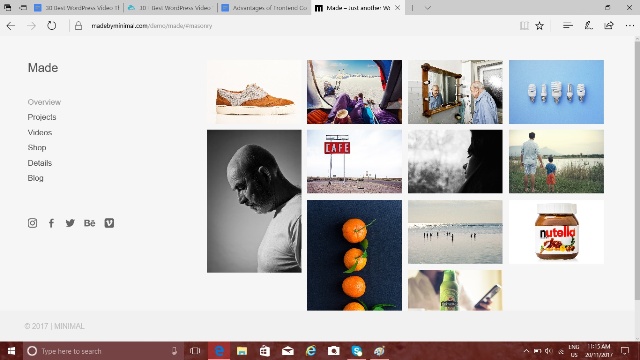
Task: Switch to second 30 Best WordPress Video tab
Action: [171, 8]
